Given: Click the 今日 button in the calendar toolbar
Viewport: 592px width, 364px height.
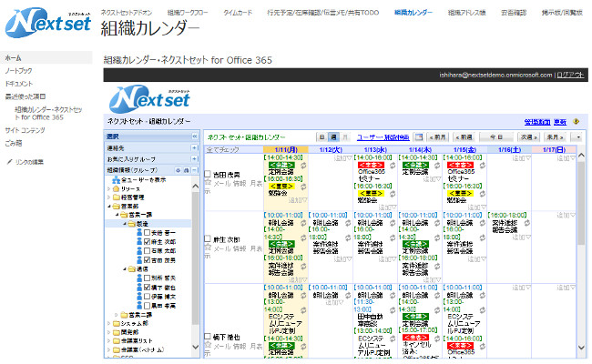Looking at the screenshot, I should (x=496, y=136).
